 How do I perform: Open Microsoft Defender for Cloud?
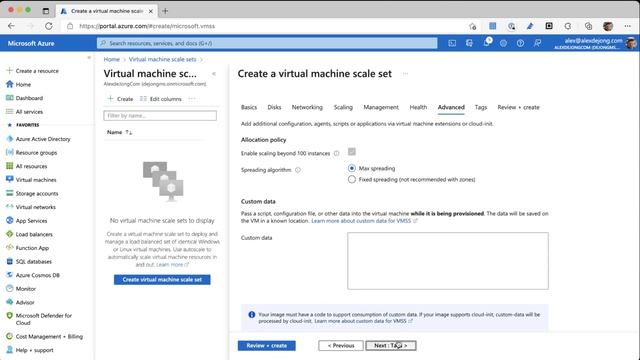[x=39, y=319]
